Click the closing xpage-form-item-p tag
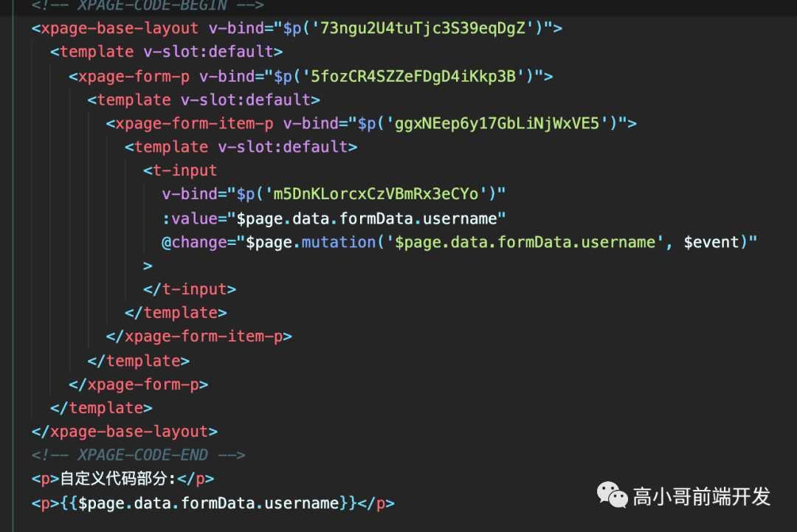This screenshot has width=797, height=532. 199,336
